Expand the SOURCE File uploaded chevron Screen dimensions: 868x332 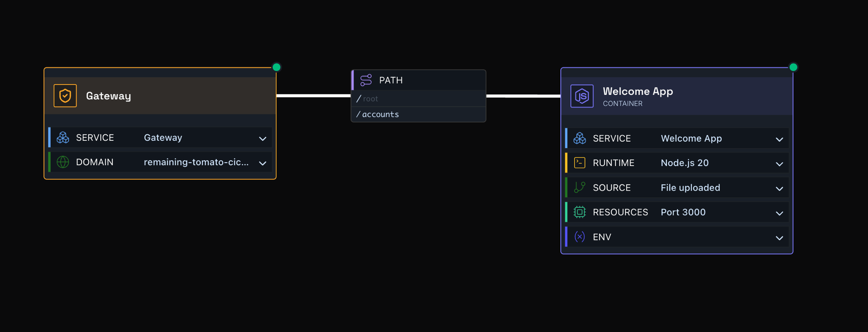pyautogui.click(x=779, y=189)
